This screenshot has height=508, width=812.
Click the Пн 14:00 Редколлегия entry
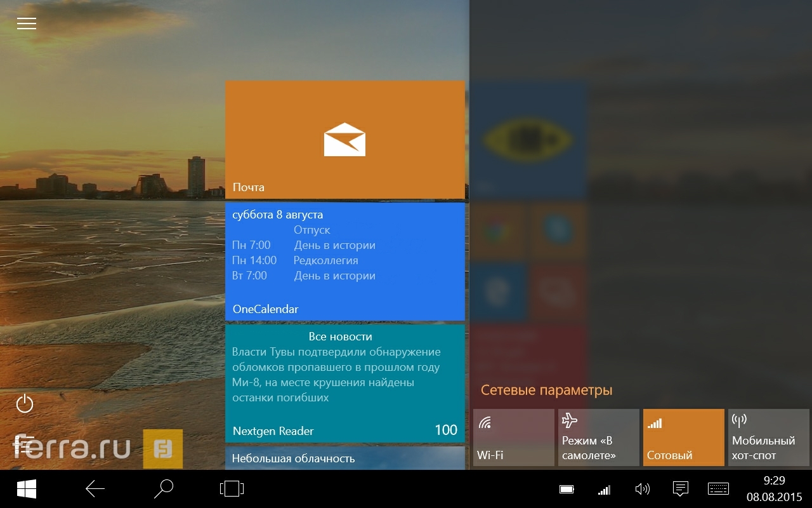[295, 260]
